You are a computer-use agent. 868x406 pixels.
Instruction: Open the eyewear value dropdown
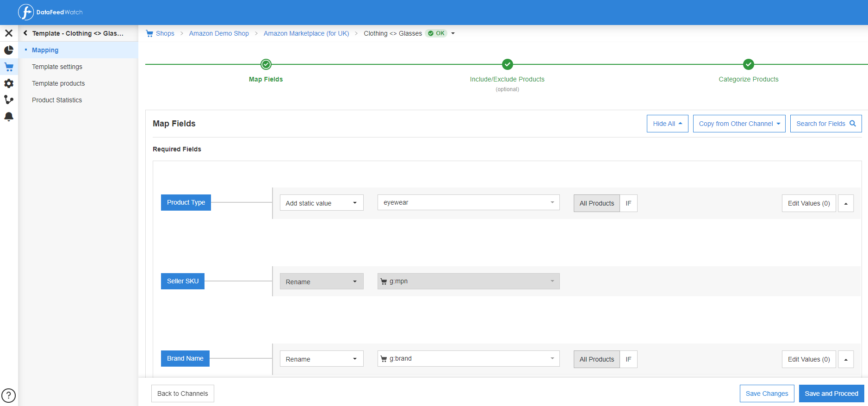469,202
